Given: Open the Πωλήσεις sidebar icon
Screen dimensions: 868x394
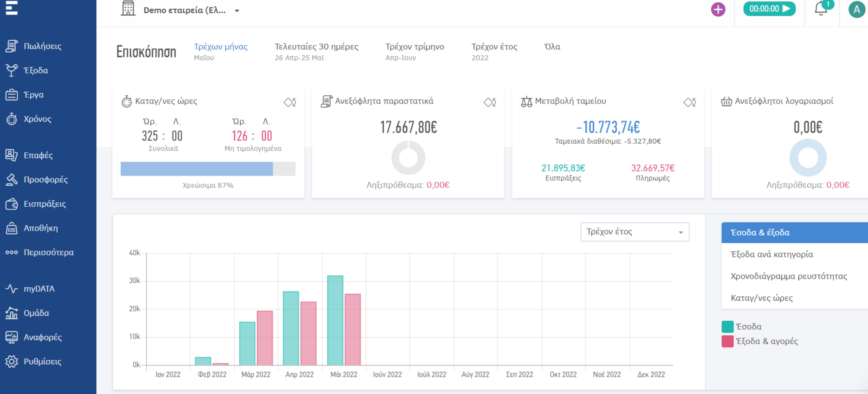Looking at the screenshot, I should click(x=11, y=46).
